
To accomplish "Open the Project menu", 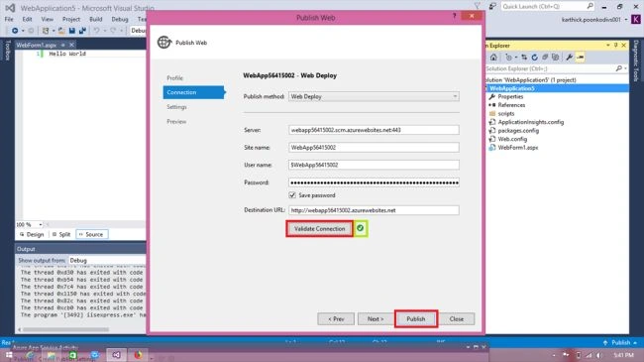I will (x=71, y=19).
